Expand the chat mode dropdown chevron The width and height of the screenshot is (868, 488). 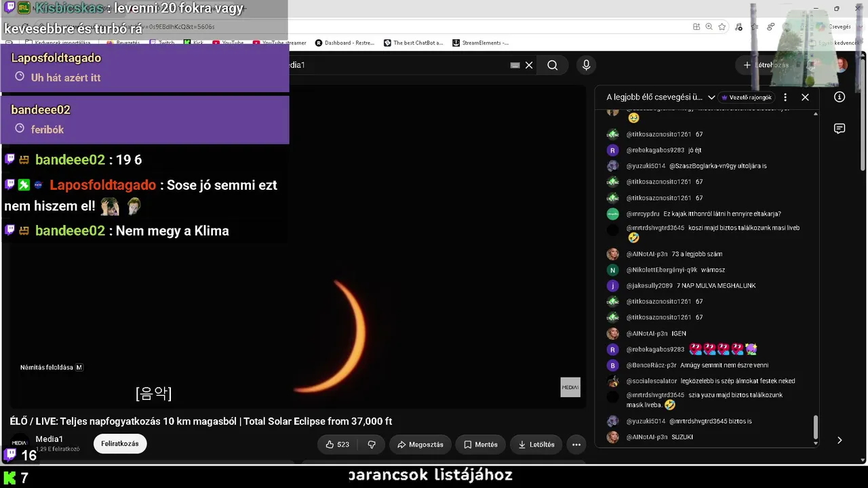click(711, 98)
